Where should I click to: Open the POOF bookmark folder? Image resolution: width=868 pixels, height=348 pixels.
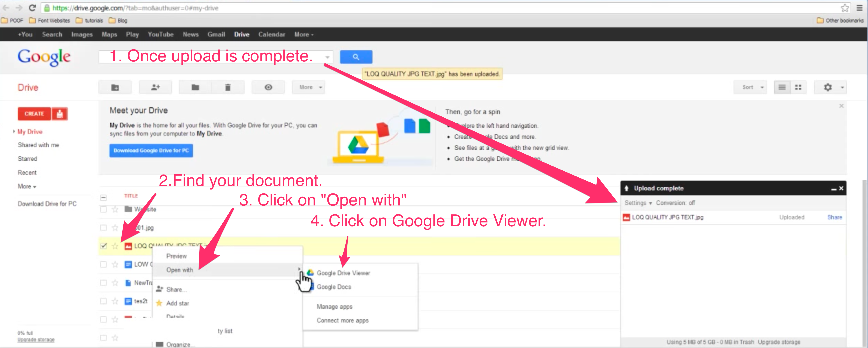[13, 21]
